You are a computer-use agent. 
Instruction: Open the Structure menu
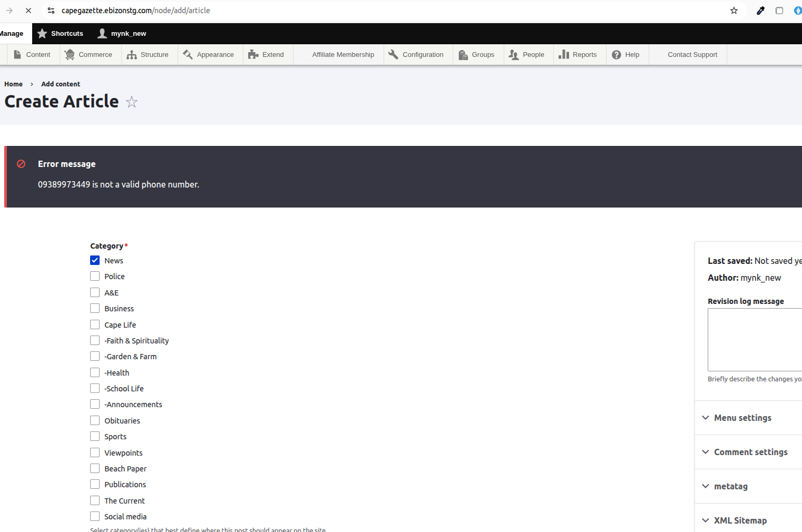(x=148, y=55)
